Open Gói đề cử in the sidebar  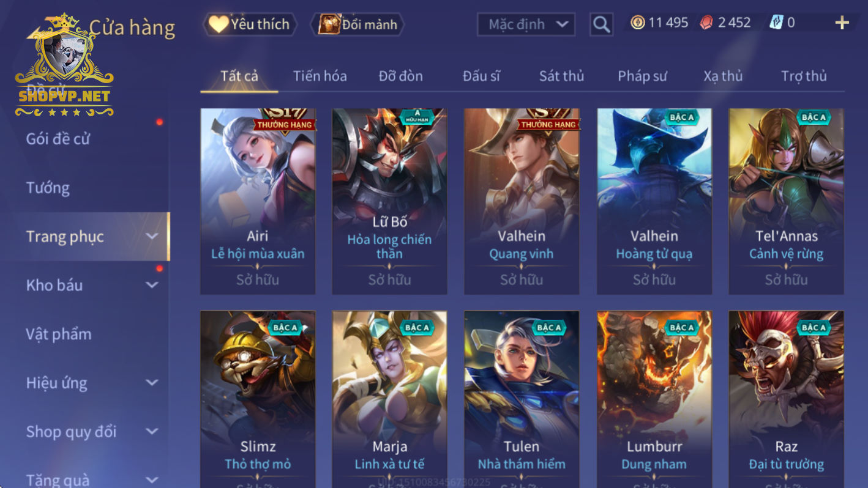pos(58,139)
